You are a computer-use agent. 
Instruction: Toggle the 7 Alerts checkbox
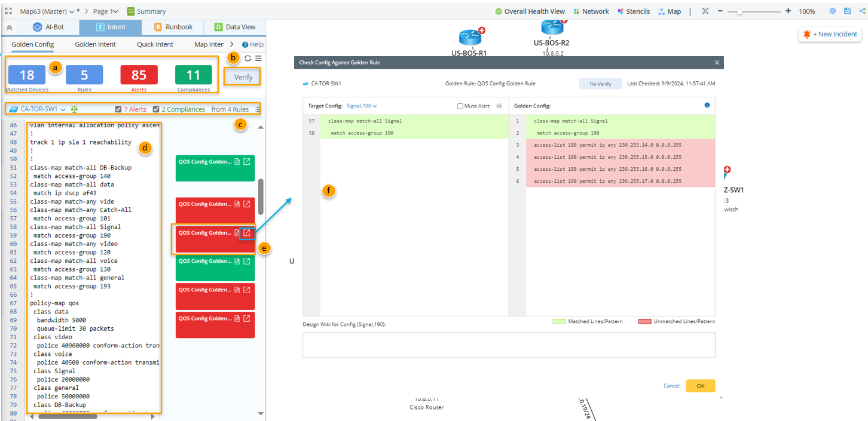(118, 109)
